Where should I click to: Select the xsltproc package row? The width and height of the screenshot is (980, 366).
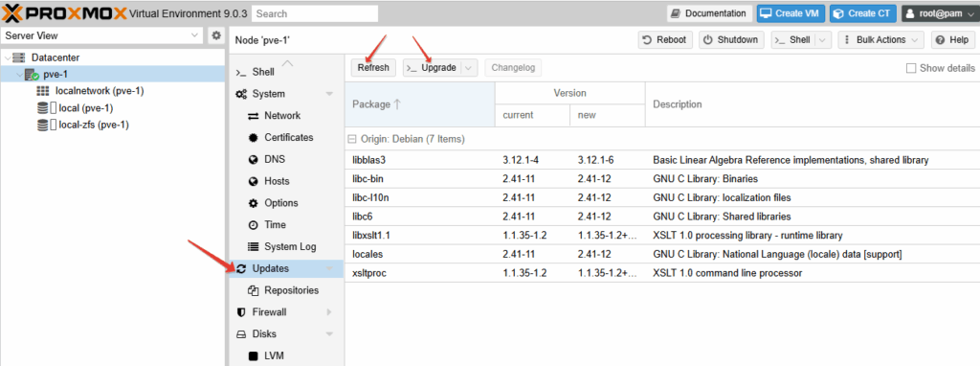click(662, 273)
